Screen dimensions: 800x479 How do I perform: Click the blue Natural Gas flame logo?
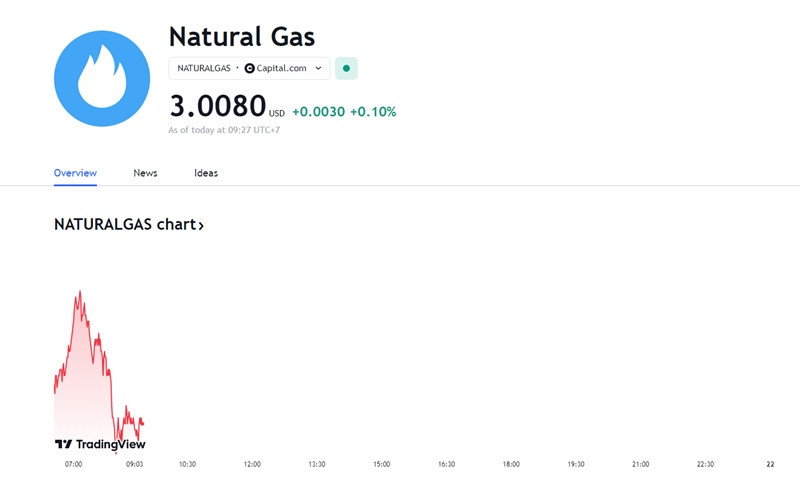click(102, 78)
